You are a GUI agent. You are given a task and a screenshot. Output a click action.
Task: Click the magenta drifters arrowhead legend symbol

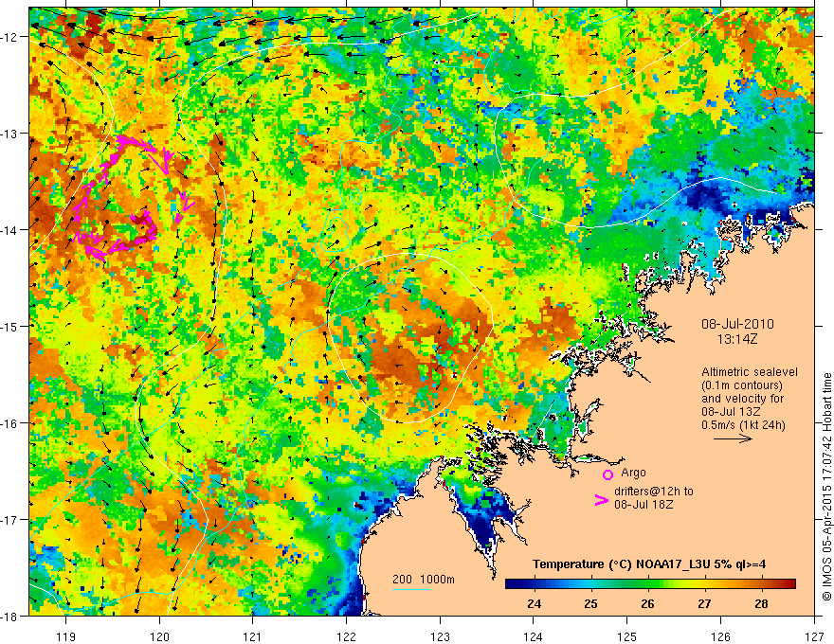(601, 499)
